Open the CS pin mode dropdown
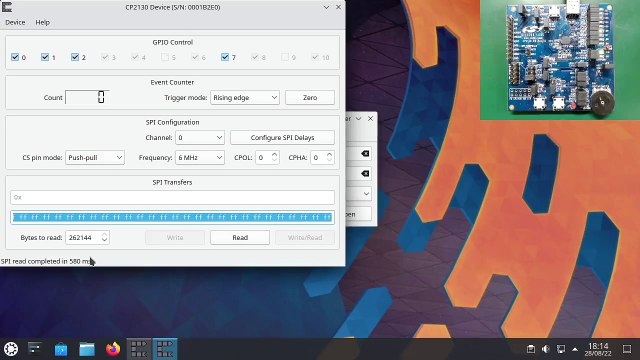This screenshot has height=360, width=640. coord(95,158)
